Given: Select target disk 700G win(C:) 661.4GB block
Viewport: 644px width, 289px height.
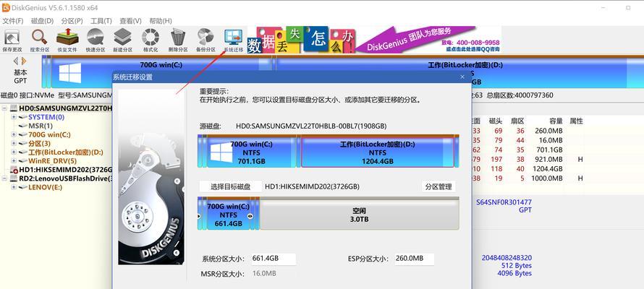Looking at the screenshot, I should point(229,215).
